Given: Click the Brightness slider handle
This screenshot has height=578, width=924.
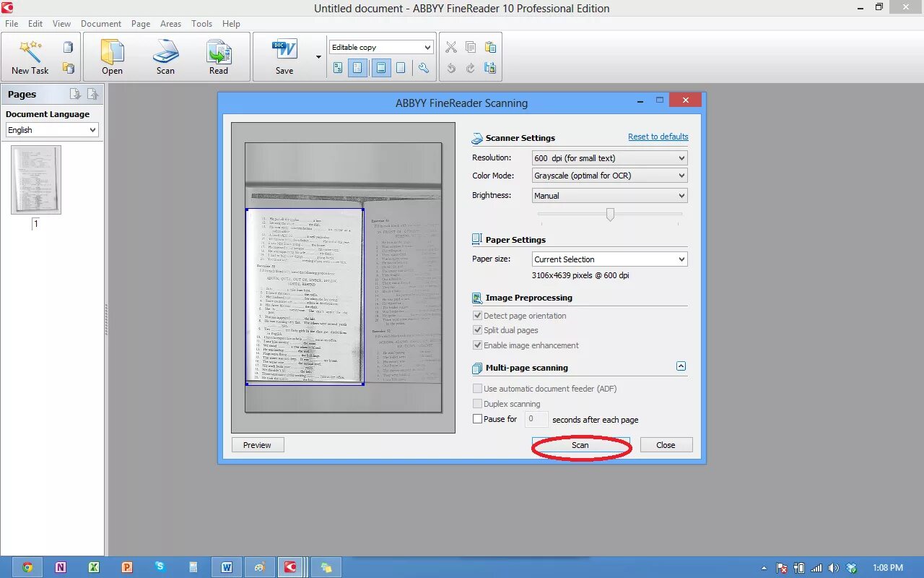Looking at the screenshot, I should pyautogui.click(x=610, y=215).
